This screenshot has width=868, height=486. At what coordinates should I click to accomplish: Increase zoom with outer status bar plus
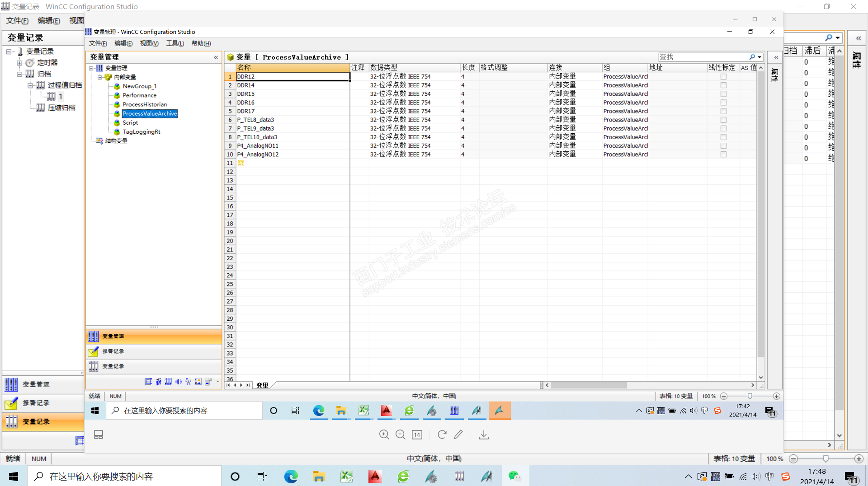pyautogui.click(x=859, y=458)
